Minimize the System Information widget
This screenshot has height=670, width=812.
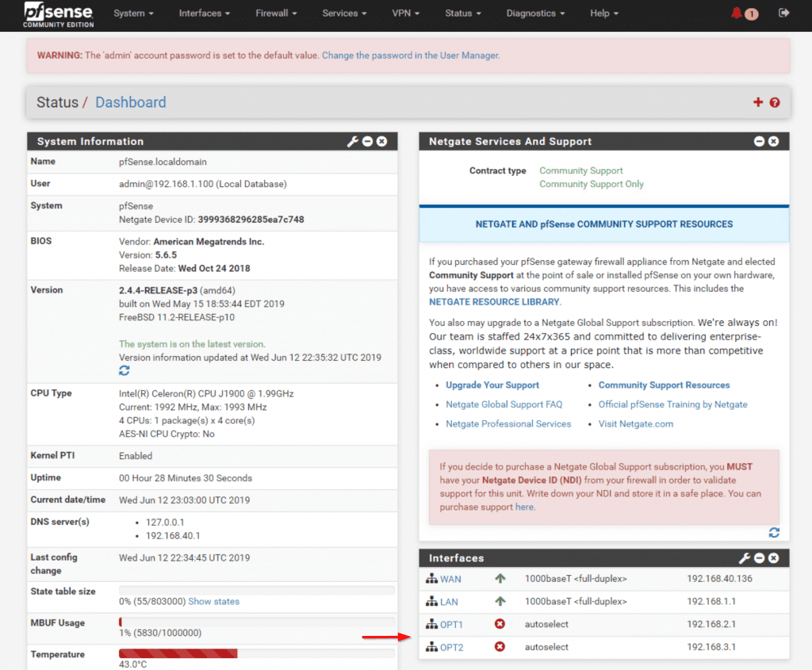[368, 141]
